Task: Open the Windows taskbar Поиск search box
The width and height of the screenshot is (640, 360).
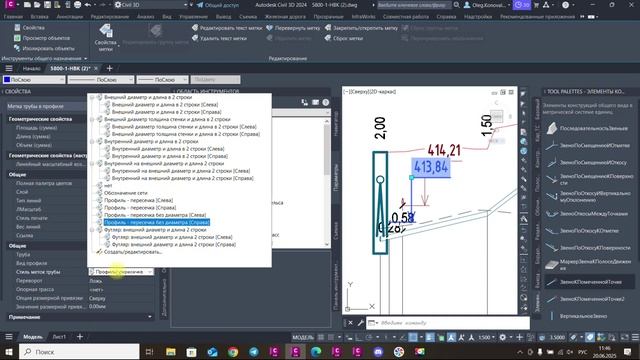Action: (x=79, y=351)
